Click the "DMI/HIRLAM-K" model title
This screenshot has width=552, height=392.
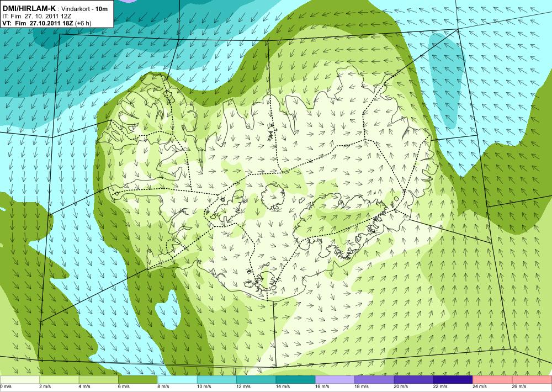coord(29,8)
